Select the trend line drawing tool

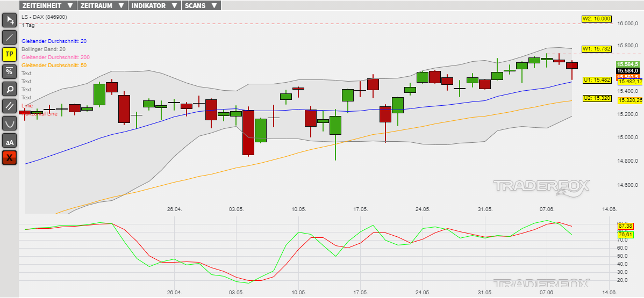pyautogui.click(x=10, y=37)
